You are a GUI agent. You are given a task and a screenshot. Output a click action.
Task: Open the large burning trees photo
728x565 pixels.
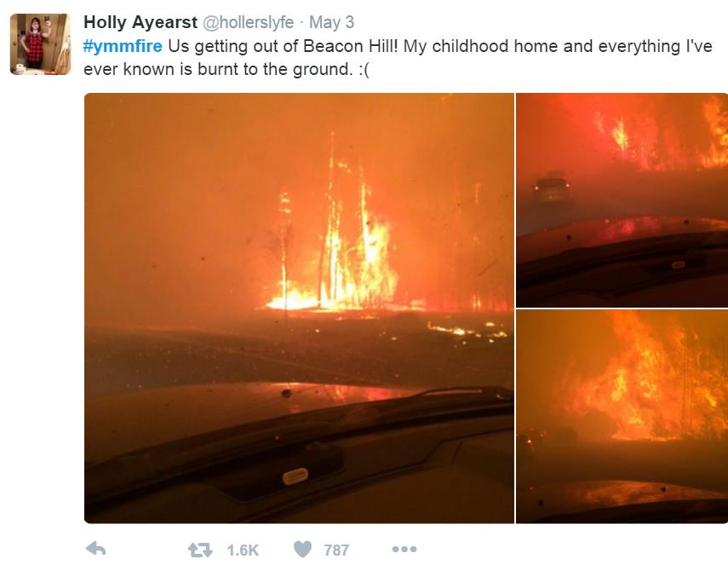coord(299,308)
